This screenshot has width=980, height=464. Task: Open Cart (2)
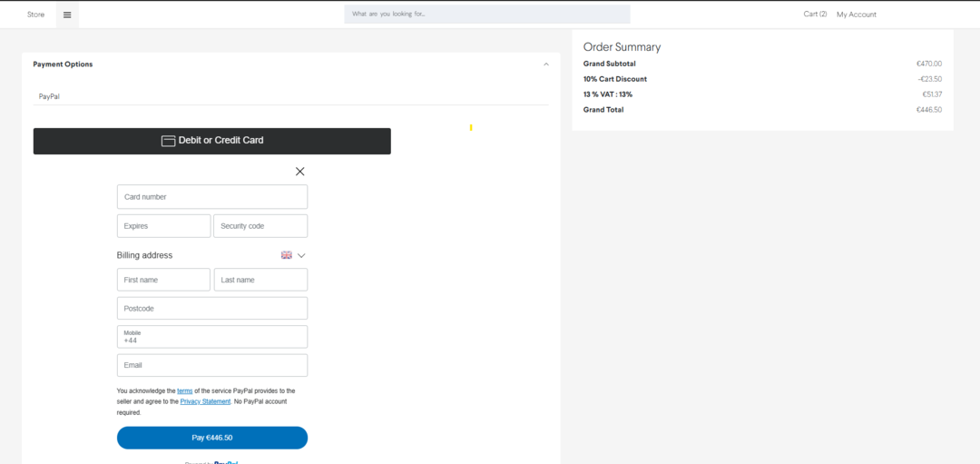coord(815,14)
